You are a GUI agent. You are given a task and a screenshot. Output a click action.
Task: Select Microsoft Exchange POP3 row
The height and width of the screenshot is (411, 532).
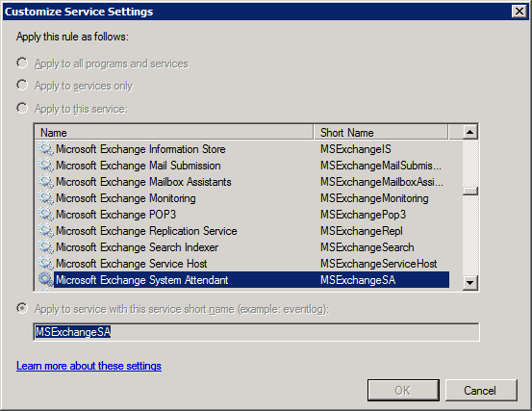tap(242, 214)
